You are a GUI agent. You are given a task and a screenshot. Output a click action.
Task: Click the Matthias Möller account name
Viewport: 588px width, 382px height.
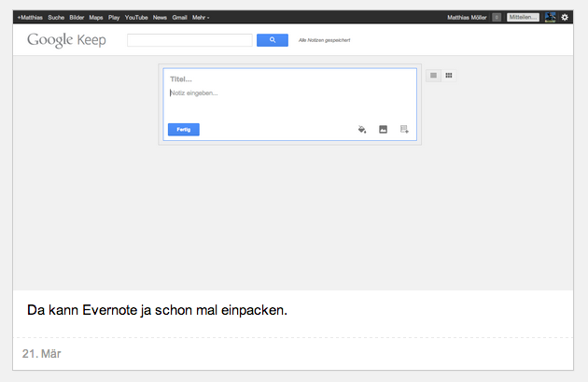(x=467, y=17)
